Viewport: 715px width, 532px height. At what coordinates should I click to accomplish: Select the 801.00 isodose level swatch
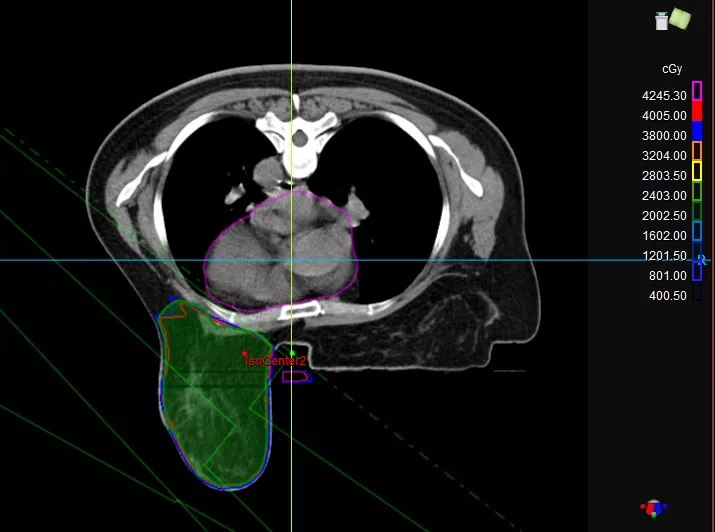coord(697,274)
